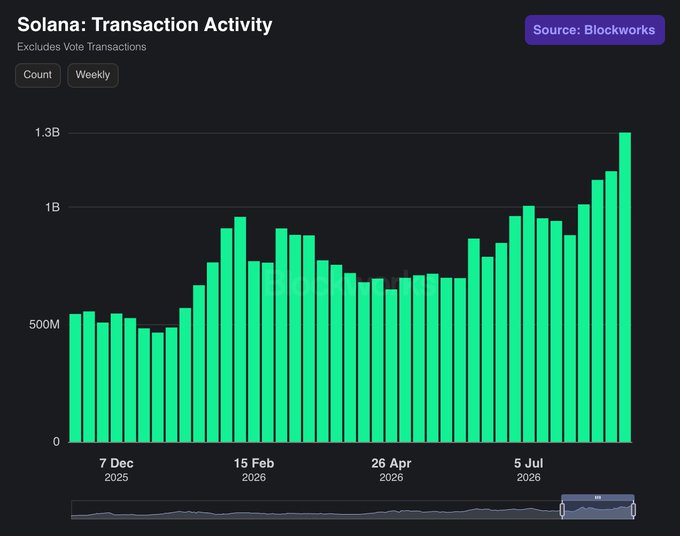Click the '1.3B' y-axis label

47,133
